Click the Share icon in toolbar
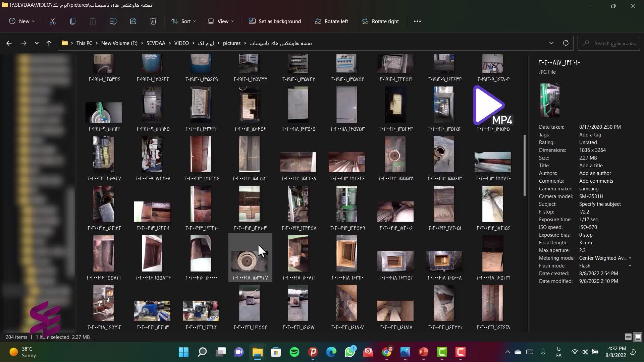The image size is (644, 362). [133, 21]
